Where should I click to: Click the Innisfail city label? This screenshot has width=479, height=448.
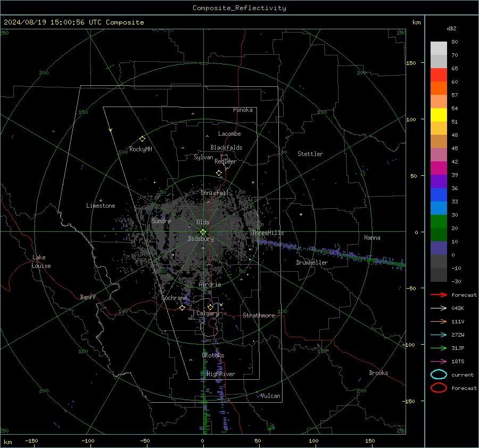tap(214, 193)
